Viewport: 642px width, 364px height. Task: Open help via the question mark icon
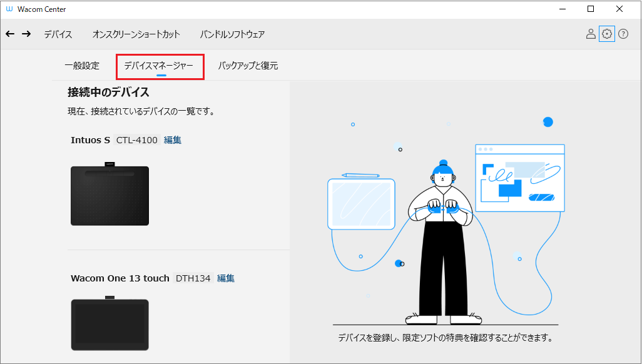point(623,34)
